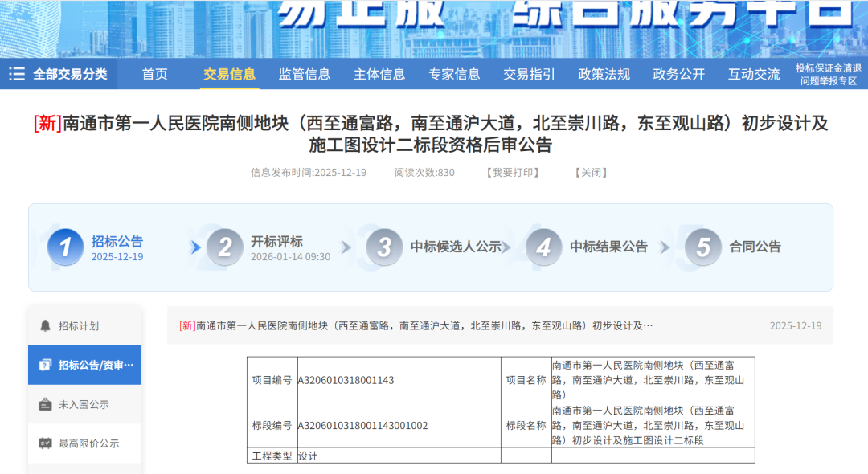Click the step 5 合同公告 circle icon
This screenshot has height=474, width=868.
point(702,247)
